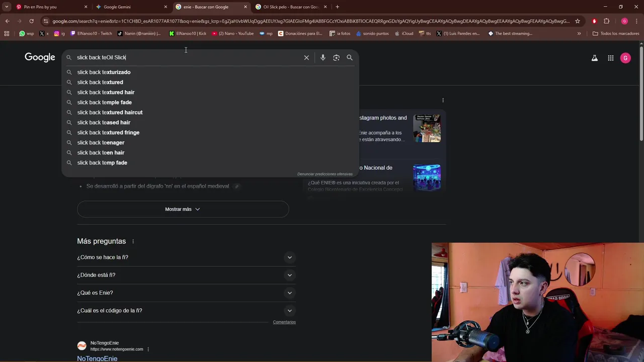Open the wsp WhatsApp bookmark
Viewport: 644px width, 362px height.
point(27,34)
